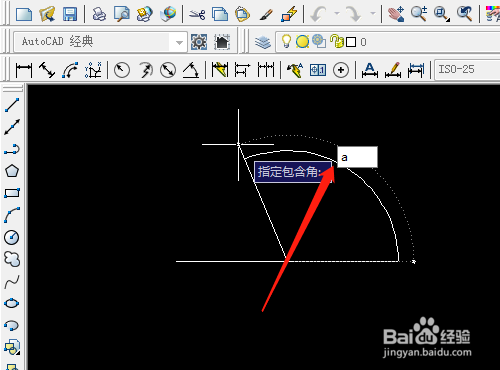Select the Aligned dimension tool
Image resolution: width=500 pixels, height=370 pixels.
point(47,70)
